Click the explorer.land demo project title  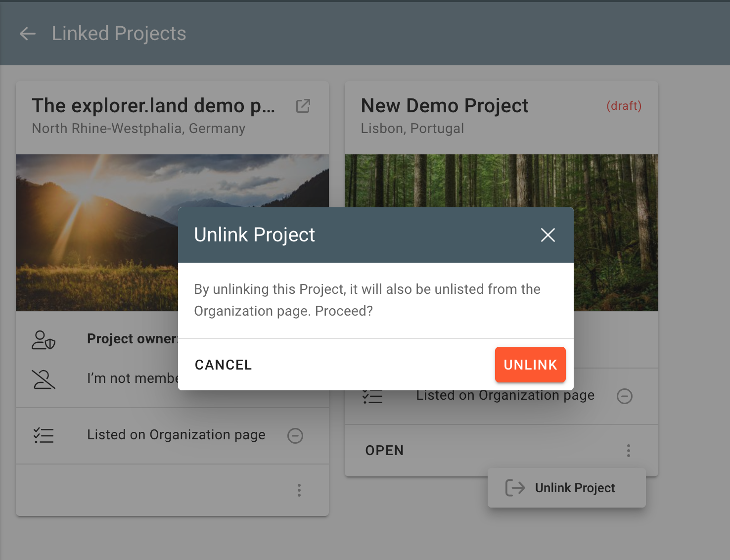coord(153,106)
